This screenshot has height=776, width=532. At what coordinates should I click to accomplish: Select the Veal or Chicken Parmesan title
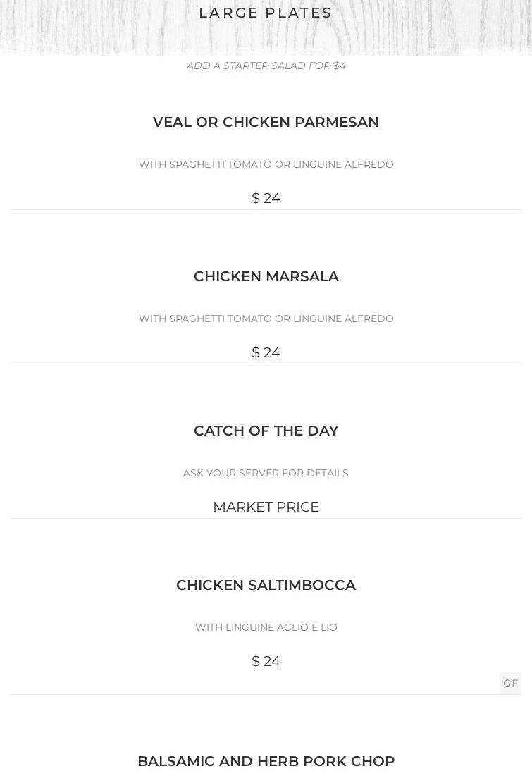pyautogui.click(x=266, y=122)
